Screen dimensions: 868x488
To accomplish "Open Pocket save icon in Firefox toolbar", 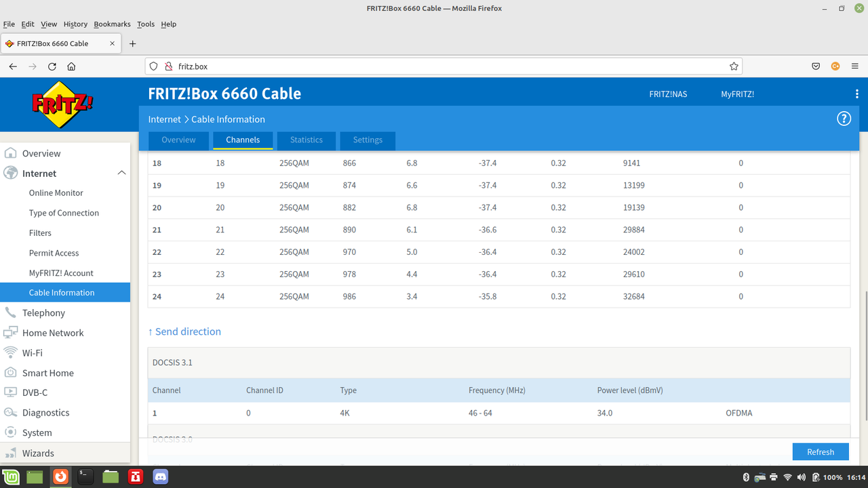I will tap(816, 66).
